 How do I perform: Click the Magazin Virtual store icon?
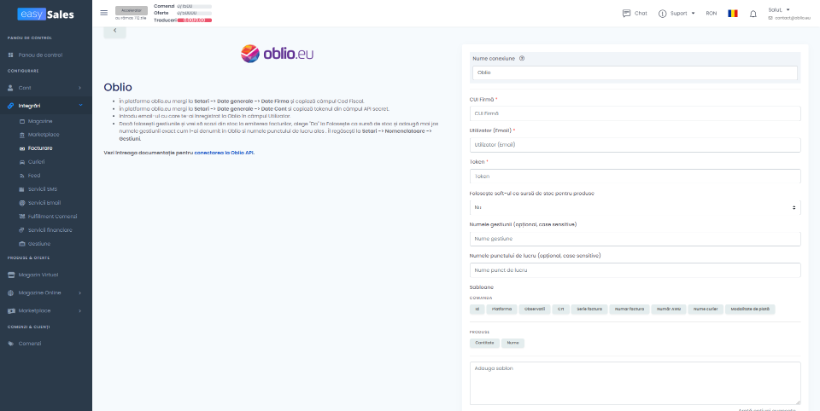(x=11, y=275)
